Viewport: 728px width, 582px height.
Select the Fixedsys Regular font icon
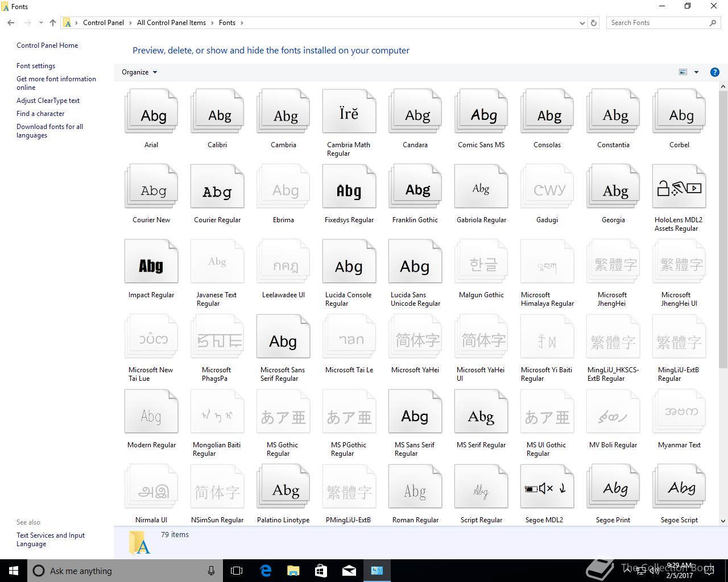pyautogui.click(x=349, y=186)
